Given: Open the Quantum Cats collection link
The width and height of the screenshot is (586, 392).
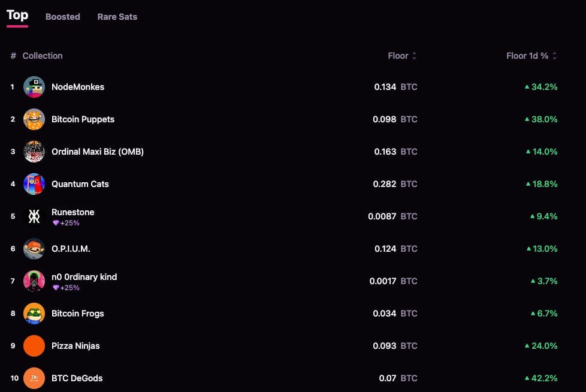Looking at the screenshot, I should point(80,184).
